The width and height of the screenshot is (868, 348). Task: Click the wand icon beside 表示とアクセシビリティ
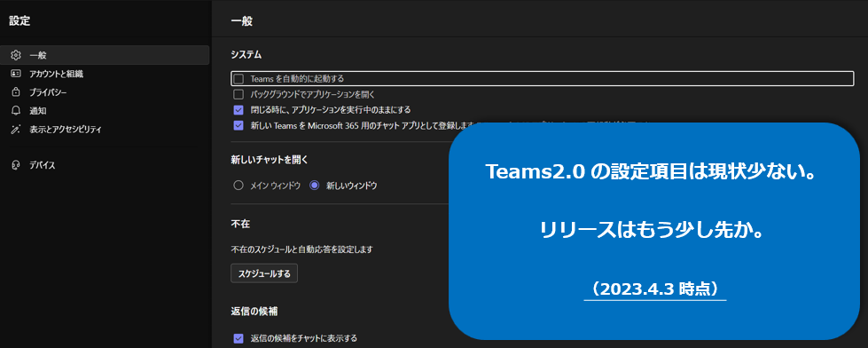[x=15, y=130]
